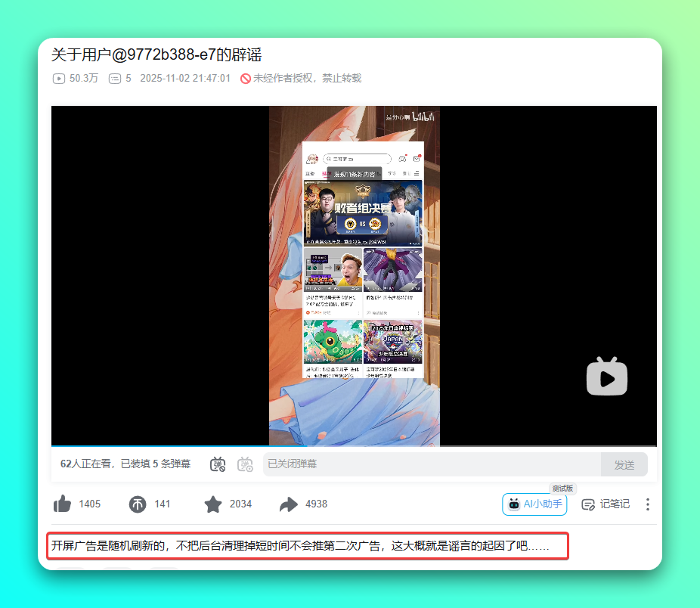The height and width of the screenshot is (608, 700).
Task: Toggle danmaku display on or off
Action: point(218,464)
